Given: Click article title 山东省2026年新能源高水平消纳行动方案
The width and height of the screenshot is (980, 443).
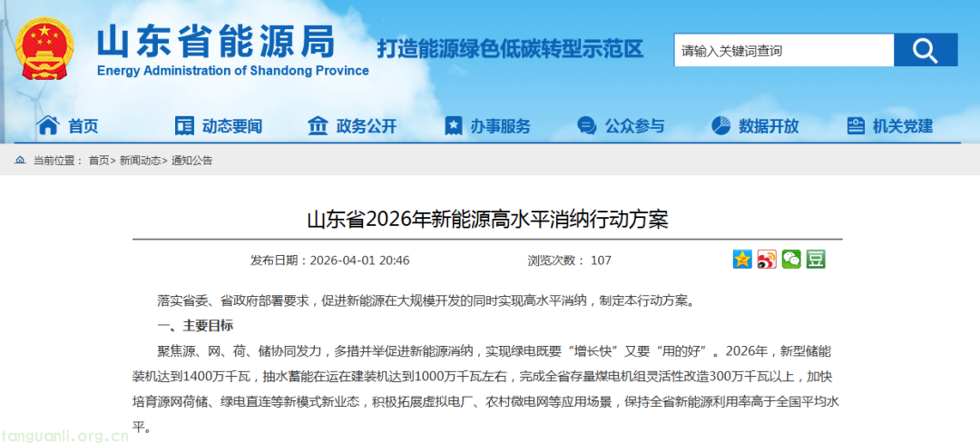Looking at the screenshot, I should [x=487, y=220].
